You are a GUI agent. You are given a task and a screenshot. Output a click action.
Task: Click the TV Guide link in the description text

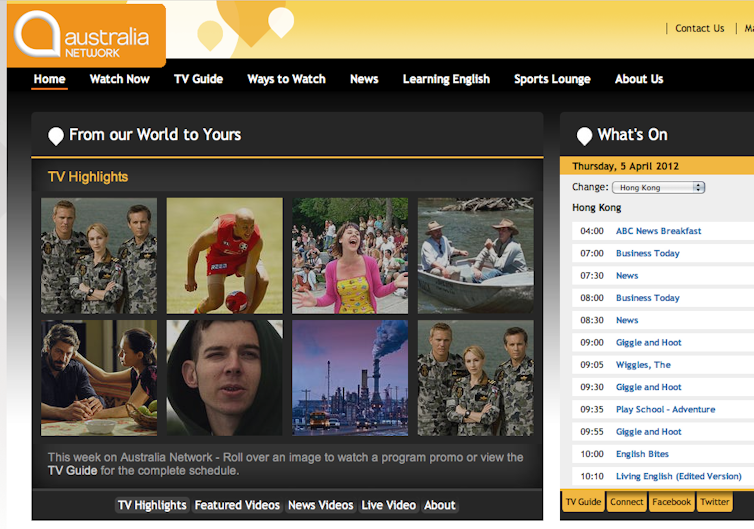coord(72,470)
